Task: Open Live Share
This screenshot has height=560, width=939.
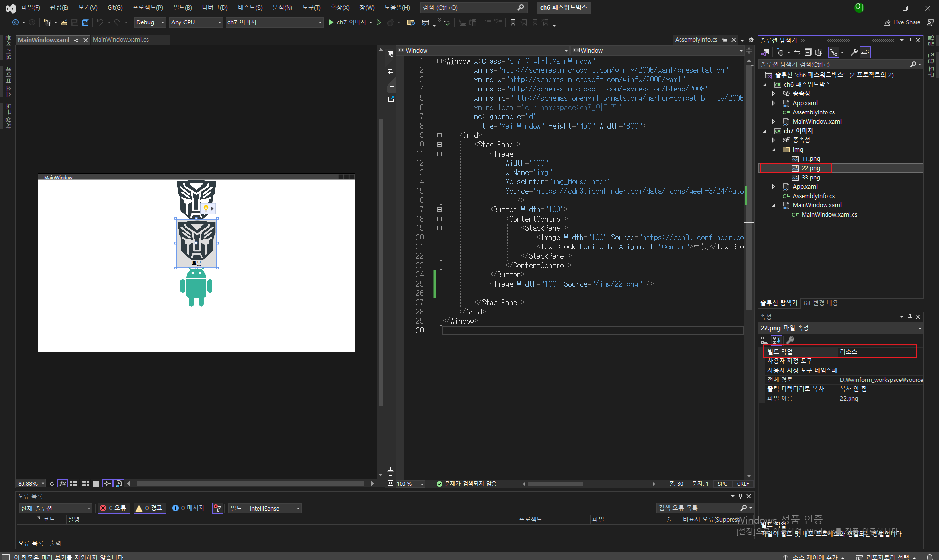Action: (902, 22)
